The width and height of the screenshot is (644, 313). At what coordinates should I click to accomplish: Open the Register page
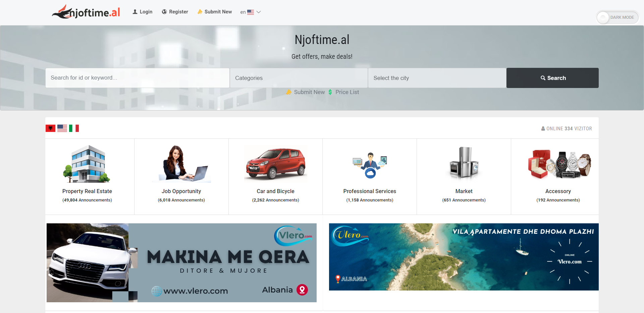[x=175, y=12]
